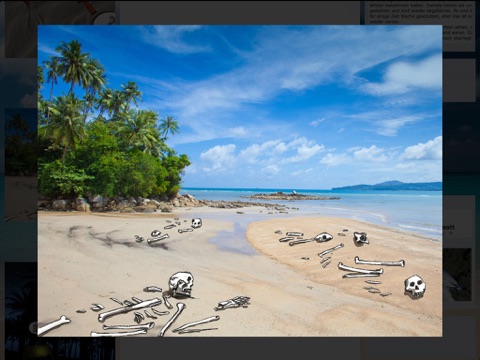Screen dimensions: 480x360
Task: Open the dimmed dark palm thumbnail below the lightbox
Action: coord(60,348)
